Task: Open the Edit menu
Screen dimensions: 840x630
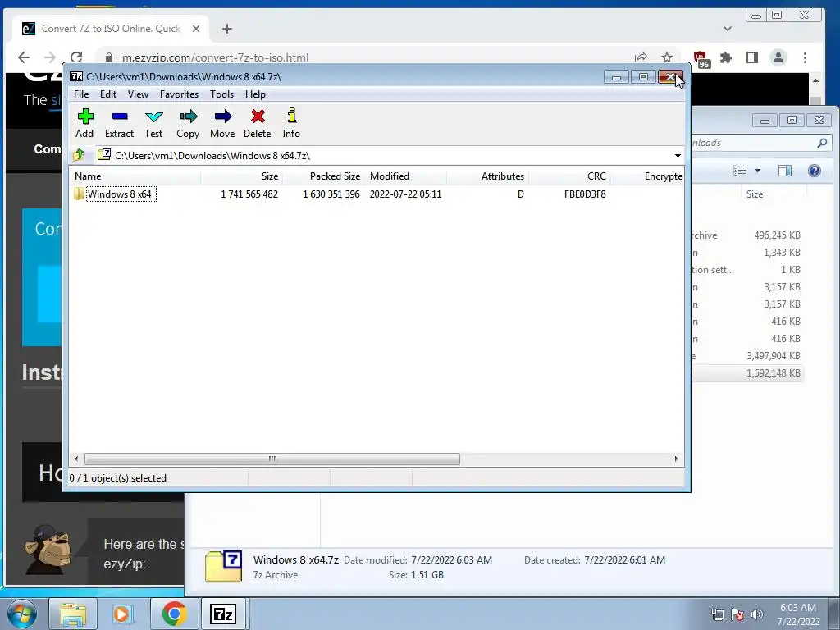Action: coord(108,94)
